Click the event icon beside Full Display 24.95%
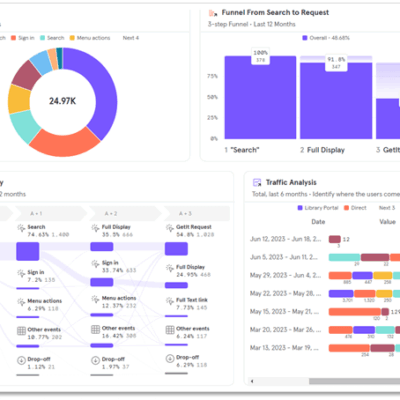 [170, 268]
